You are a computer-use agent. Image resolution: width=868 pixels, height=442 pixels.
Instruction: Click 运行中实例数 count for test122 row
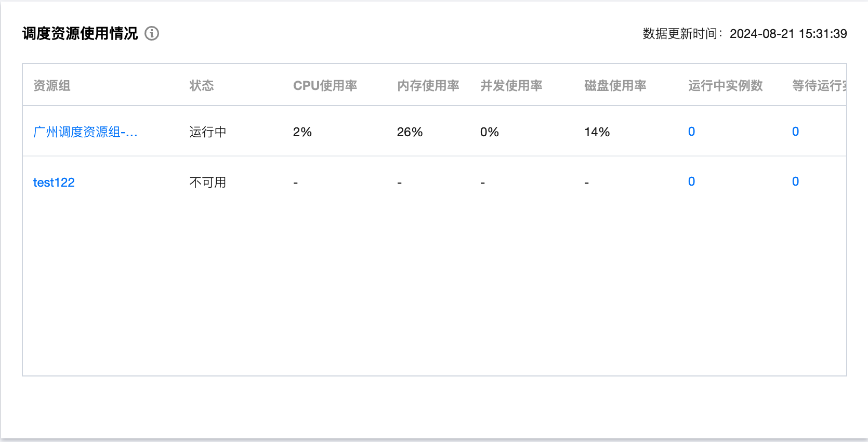pyautogui.click(x=691, y=181)
